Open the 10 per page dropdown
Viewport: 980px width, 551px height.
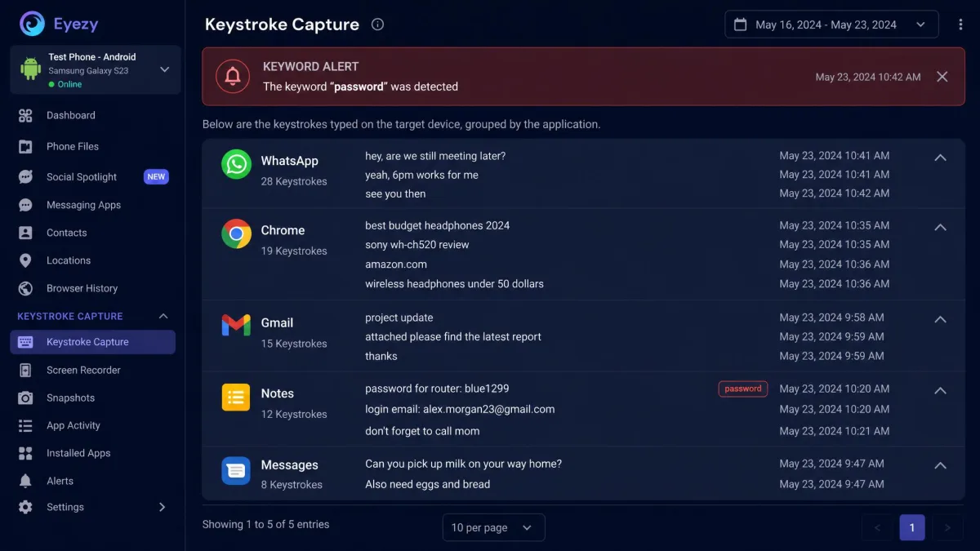(493, 527)
